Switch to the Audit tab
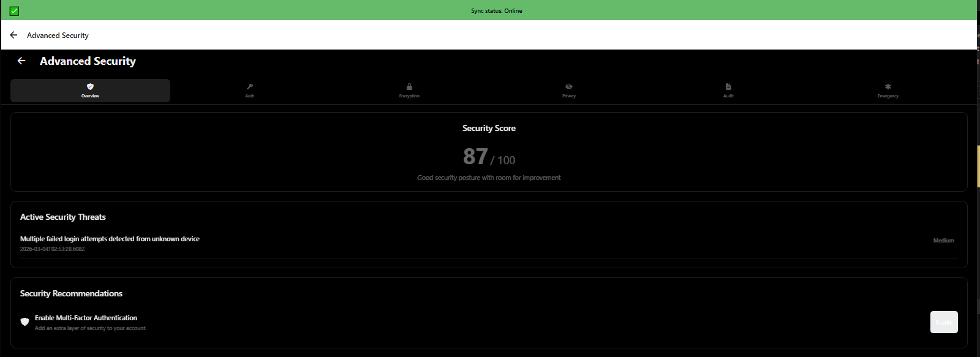The height and width of the screenshot is (357, 980). 728,91
